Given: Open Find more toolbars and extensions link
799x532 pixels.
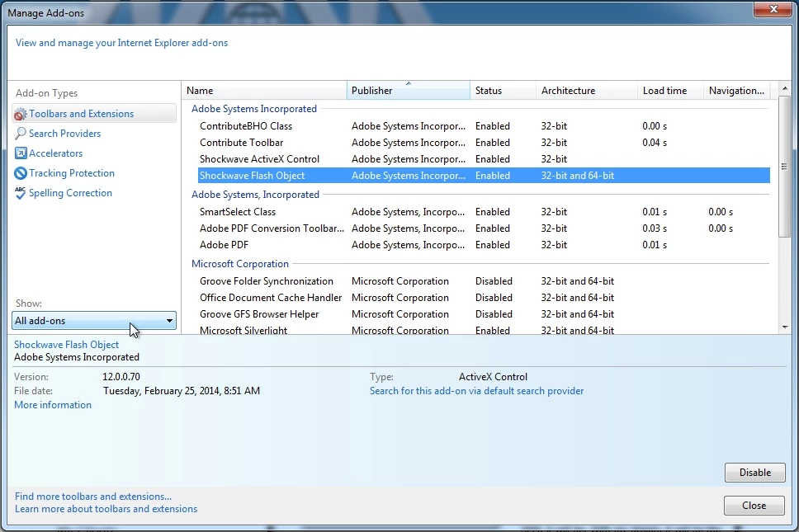Looking at the screenshot, I should click(x=93, y=497).
